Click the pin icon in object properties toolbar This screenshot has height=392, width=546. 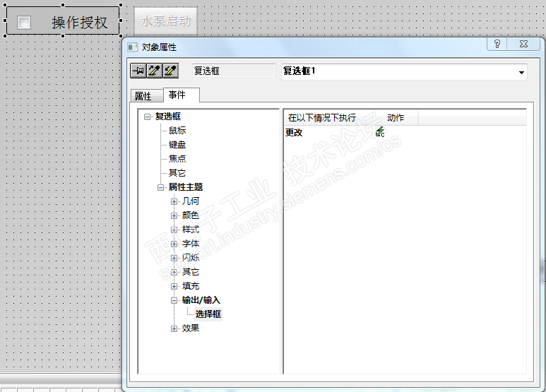pyautogui.click(x=138, y=71)
